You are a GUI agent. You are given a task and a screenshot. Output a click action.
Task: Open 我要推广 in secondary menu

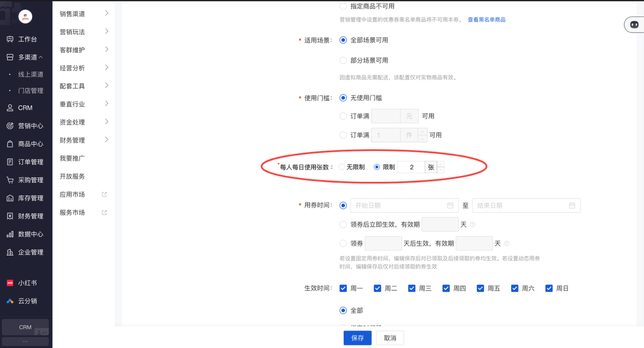click(x=72, y=158)
